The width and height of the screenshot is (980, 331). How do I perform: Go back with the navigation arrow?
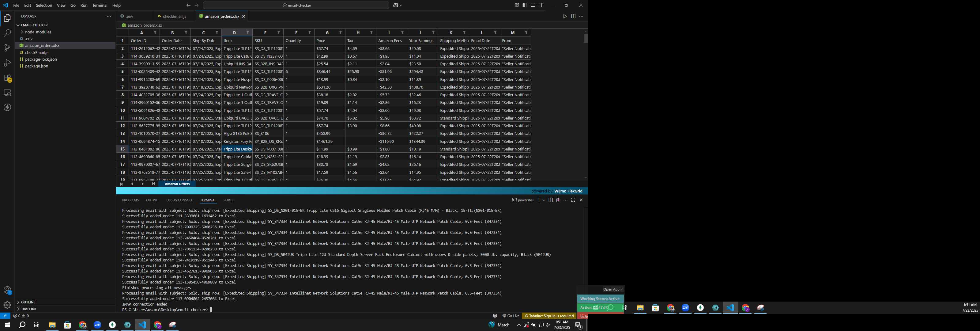point(188,5)
